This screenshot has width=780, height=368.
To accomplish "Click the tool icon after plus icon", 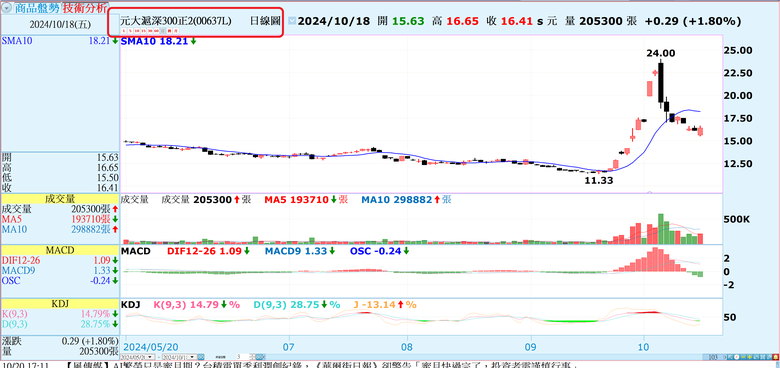I will point(756,357).
